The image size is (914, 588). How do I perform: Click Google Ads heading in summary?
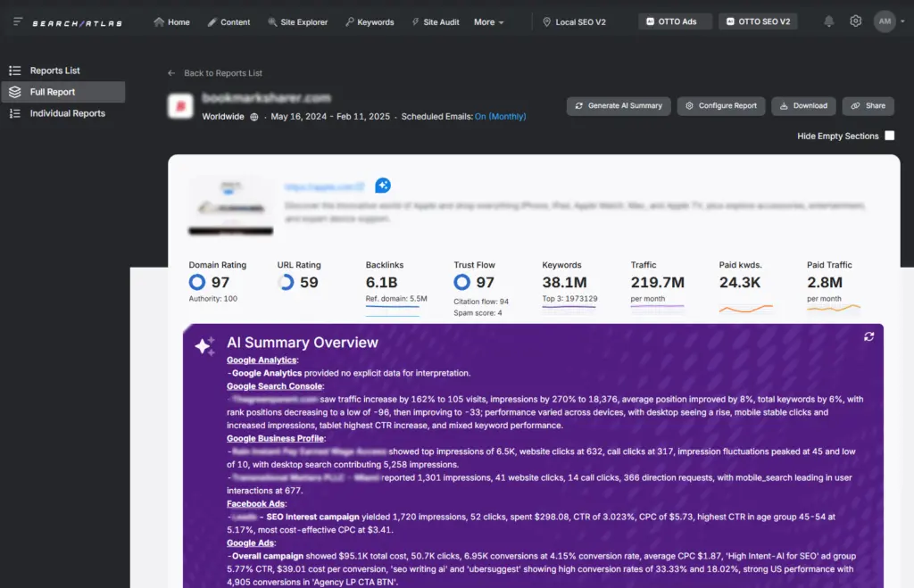(x=250, y=543)
